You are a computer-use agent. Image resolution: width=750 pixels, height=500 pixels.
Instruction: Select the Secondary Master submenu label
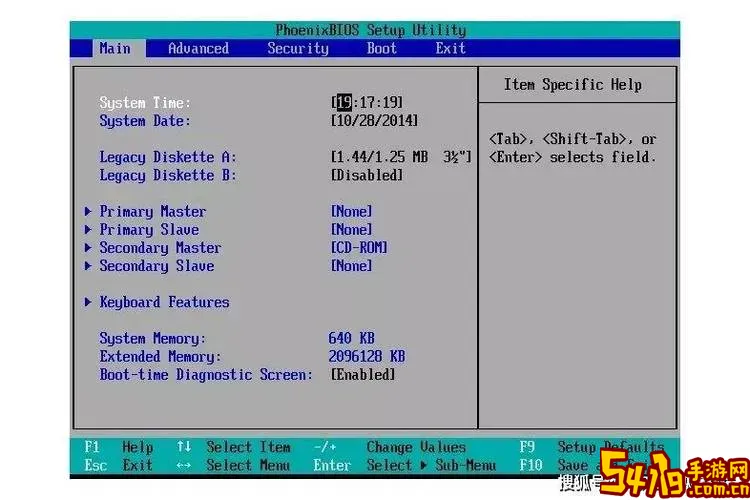click(x=160, y=248)
